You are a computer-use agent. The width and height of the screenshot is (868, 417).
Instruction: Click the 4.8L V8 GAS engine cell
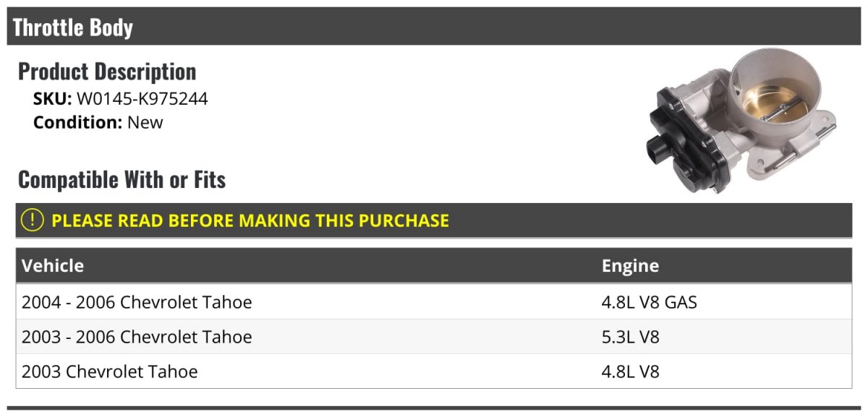click(x=650, y=302)
